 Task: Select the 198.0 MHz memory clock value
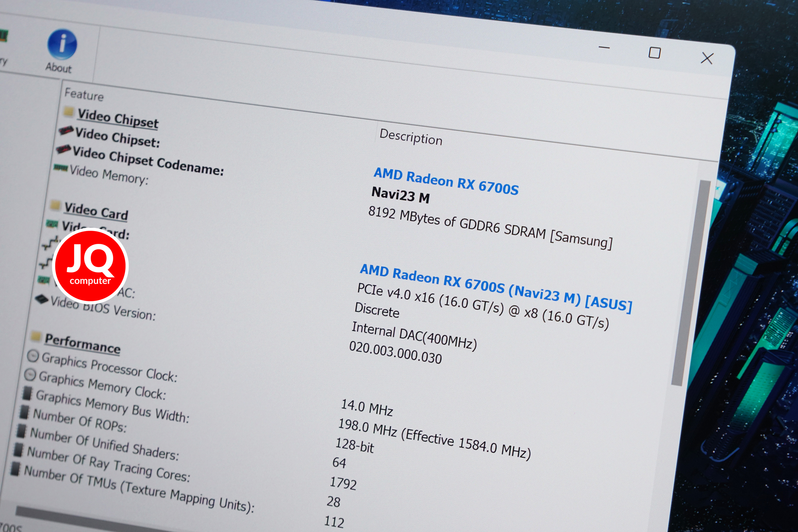[x=435, y=439]
